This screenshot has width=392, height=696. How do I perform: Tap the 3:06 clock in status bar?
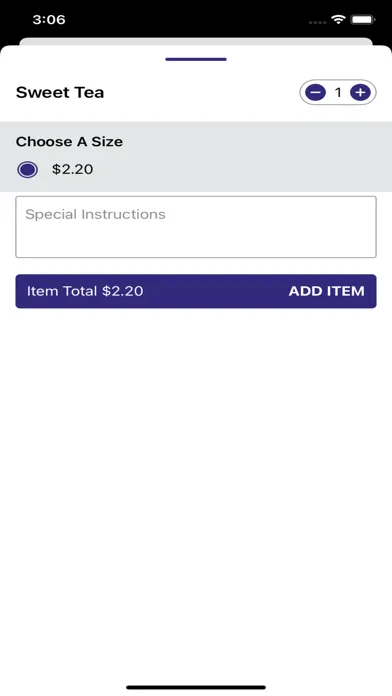(49, 20)
